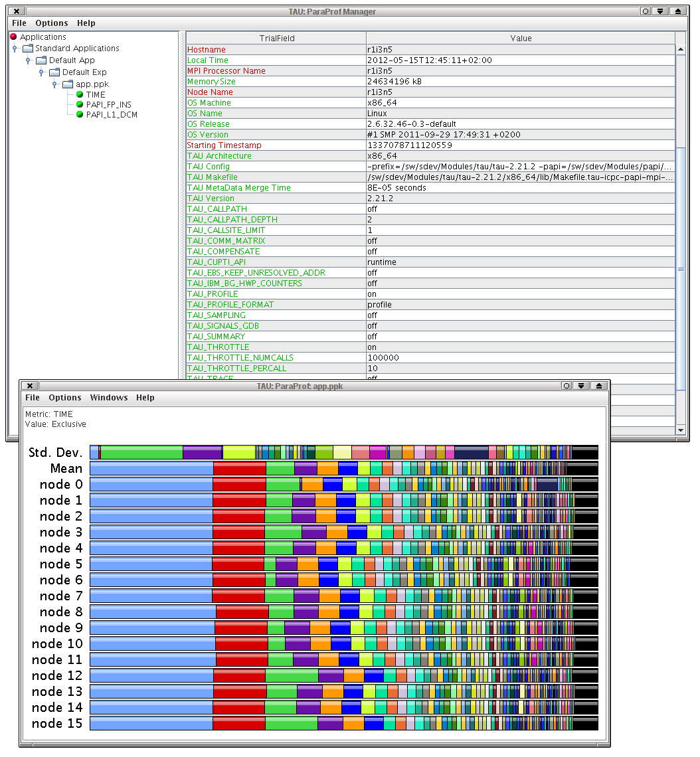Open the Windows menu in app.ppk window
700x757 pixels.
click(x=109, y=398)
